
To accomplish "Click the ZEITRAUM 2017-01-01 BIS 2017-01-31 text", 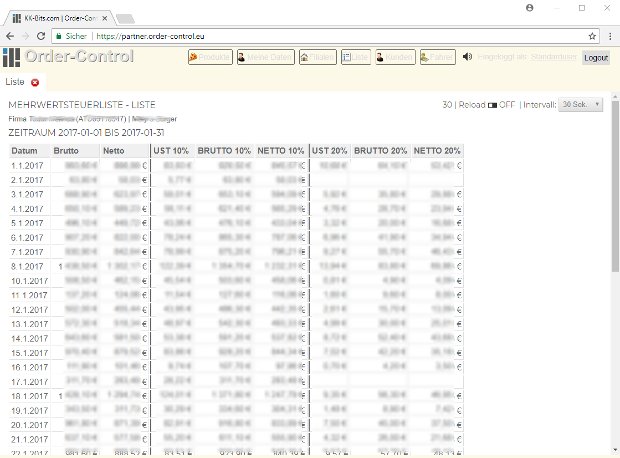I will (86, 132).
